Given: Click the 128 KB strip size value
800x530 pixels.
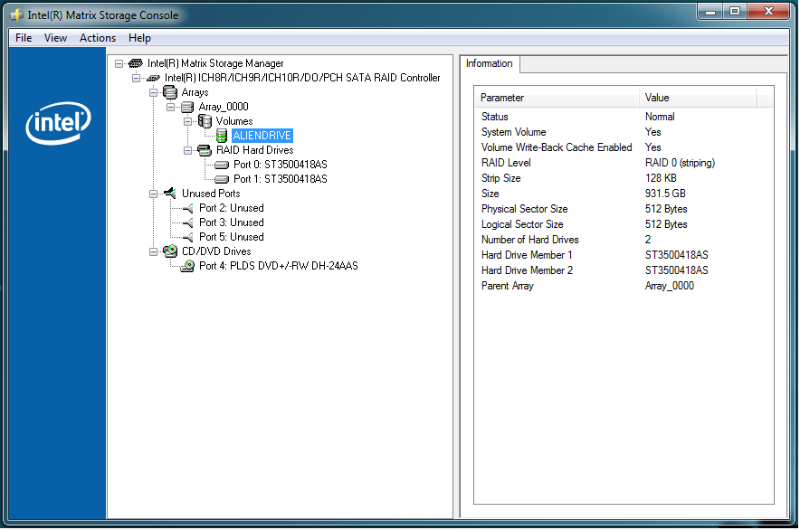Looking at the screenshot, I should tap(661, 178).
